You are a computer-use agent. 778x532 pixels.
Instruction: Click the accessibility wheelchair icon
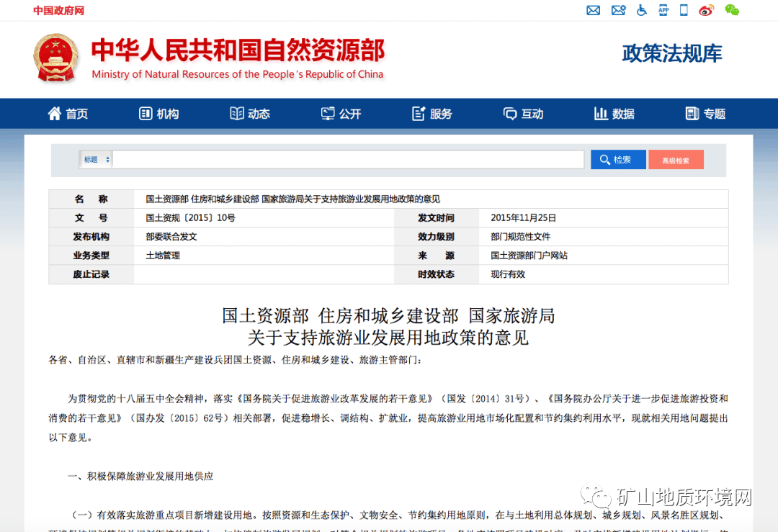click(641, 10)
